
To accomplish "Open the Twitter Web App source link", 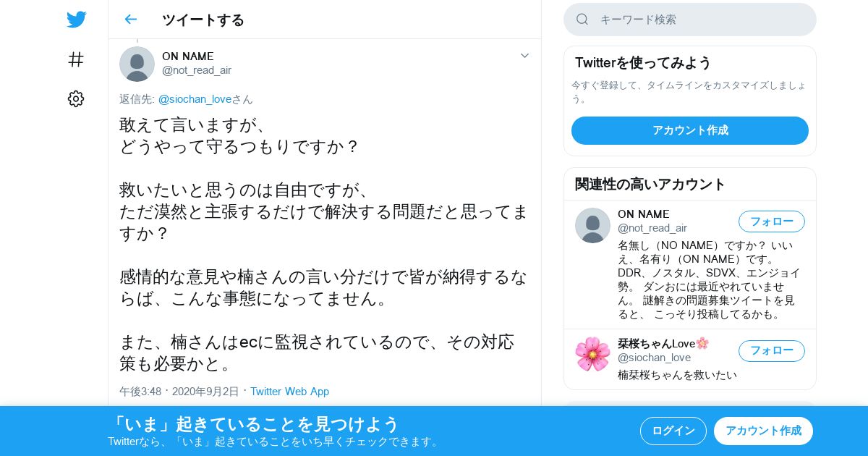I will coord(289,392).
